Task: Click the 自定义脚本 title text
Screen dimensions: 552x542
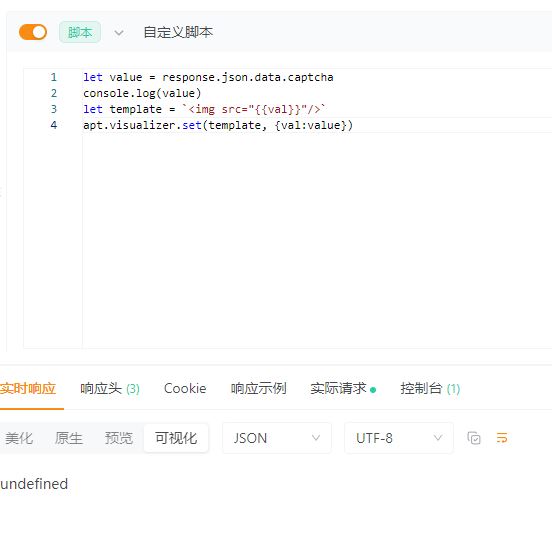Action: [178, 32]
